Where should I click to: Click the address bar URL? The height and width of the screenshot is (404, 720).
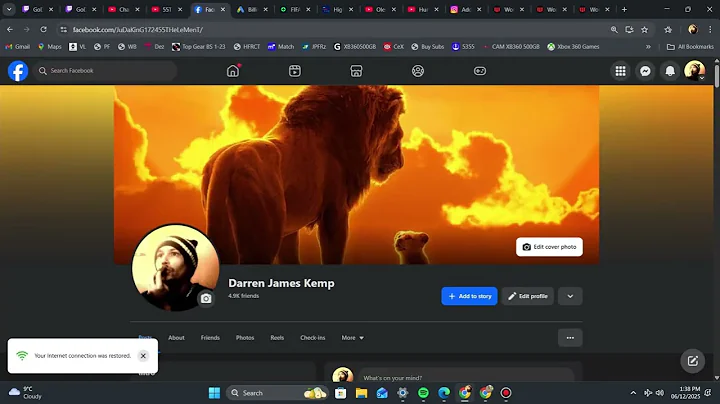click(x=138, y=29)
